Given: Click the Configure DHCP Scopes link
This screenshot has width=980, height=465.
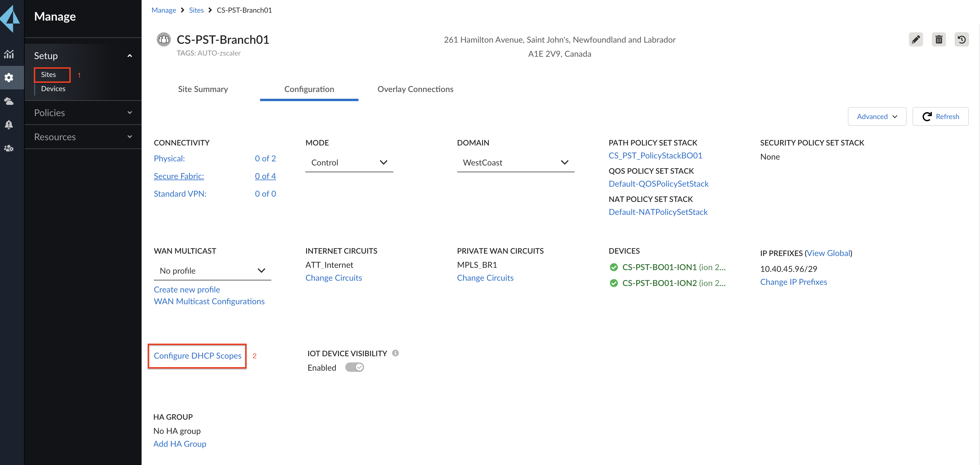Looking at the screenshot, I should pos(198,356).
